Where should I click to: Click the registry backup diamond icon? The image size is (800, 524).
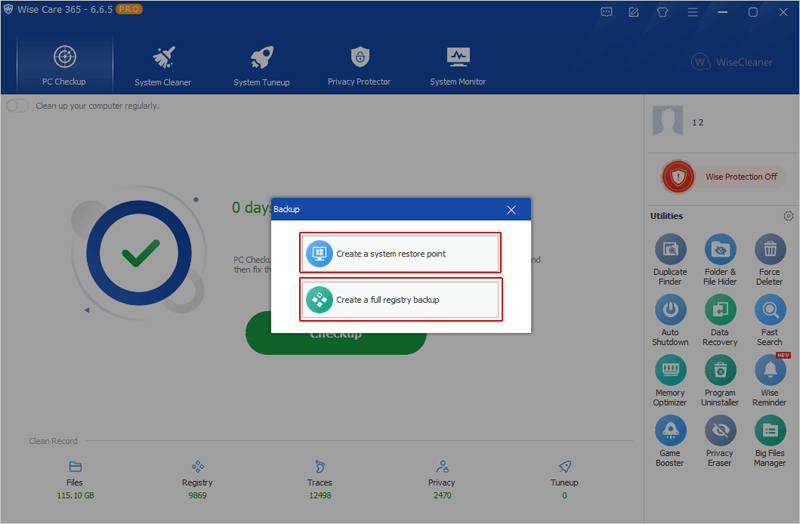[x=319, y=300]
